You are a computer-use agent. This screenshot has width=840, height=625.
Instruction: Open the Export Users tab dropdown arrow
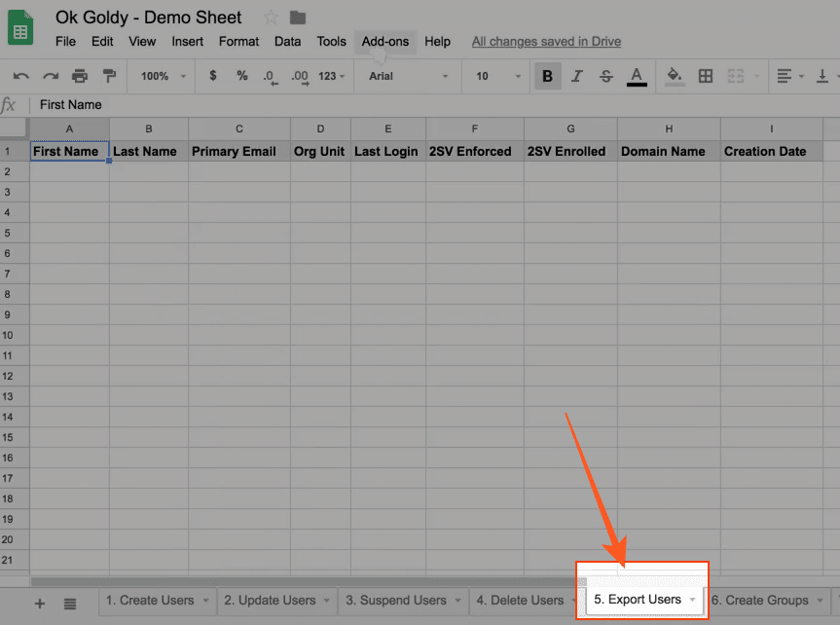(x=692, y=600)
